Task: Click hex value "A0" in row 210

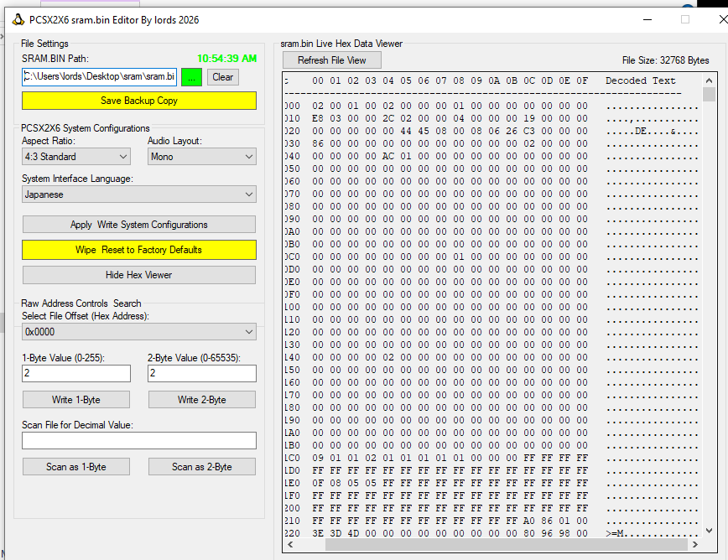Action: 529,521
